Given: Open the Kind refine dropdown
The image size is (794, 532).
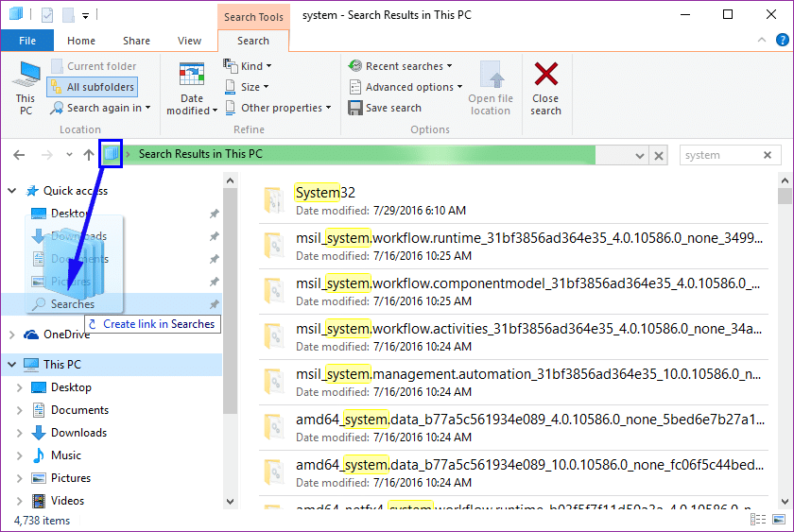Looking at the screenshot, I should click(248, 66).
